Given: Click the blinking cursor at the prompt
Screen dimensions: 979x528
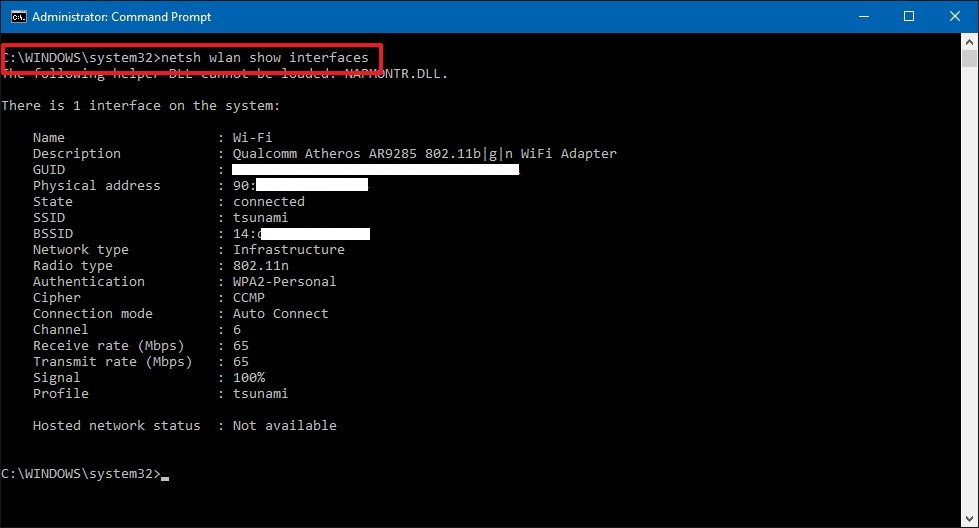Looking at the screenshot, I should pos(165,479).
